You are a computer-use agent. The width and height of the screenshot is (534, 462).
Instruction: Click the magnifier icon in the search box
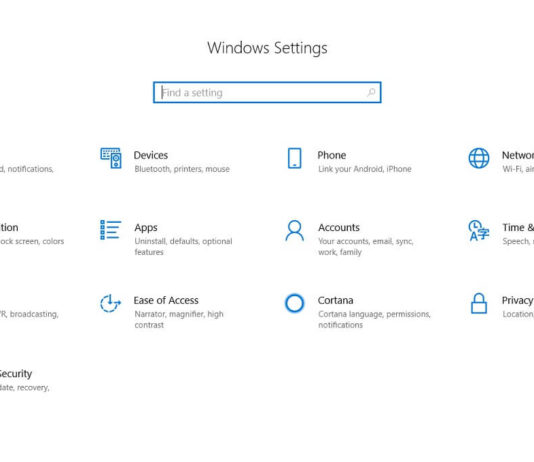click(x=371, y=92)
